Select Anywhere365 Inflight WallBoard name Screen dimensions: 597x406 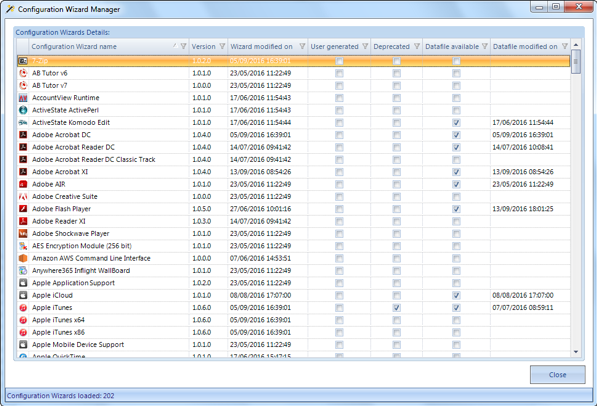[x=81, y=270]
